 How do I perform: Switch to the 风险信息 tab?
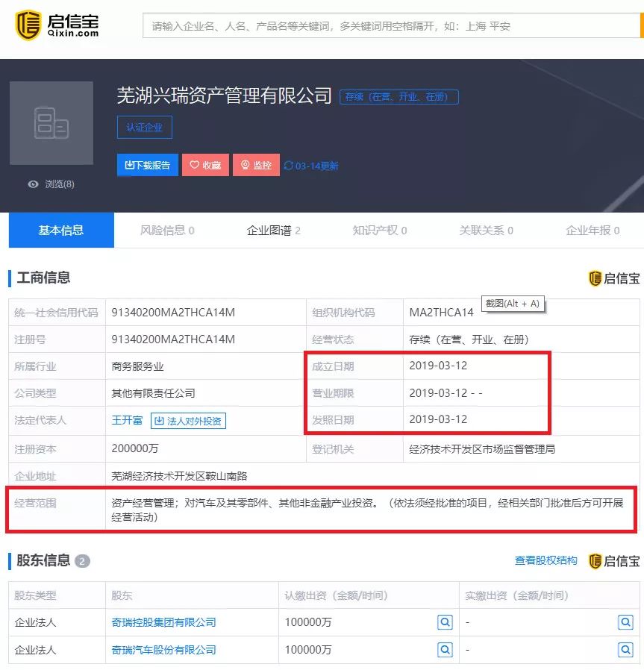click(167, 231)
